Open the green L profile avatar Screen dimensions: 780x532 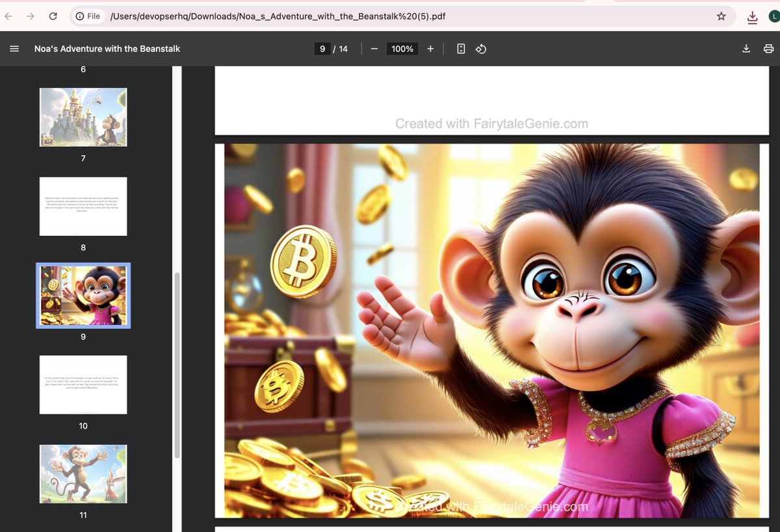click(x=775, y=17)
